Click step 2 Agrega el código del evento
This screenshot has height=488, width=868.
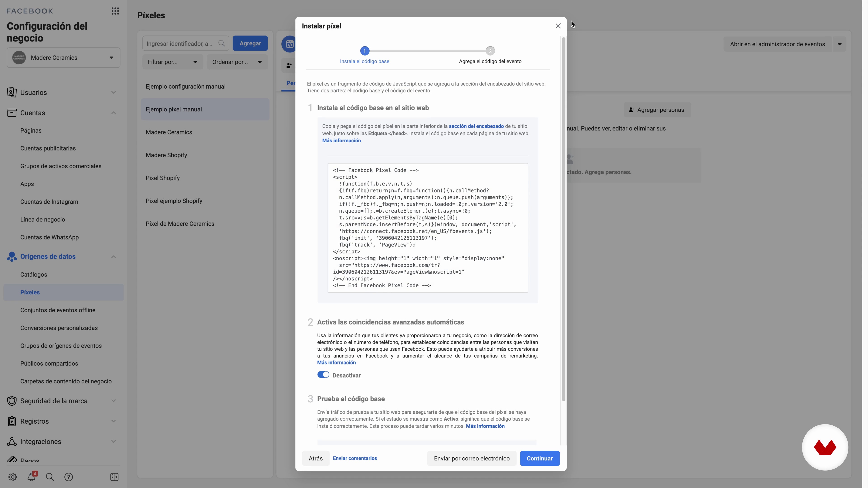pos(490,56)
